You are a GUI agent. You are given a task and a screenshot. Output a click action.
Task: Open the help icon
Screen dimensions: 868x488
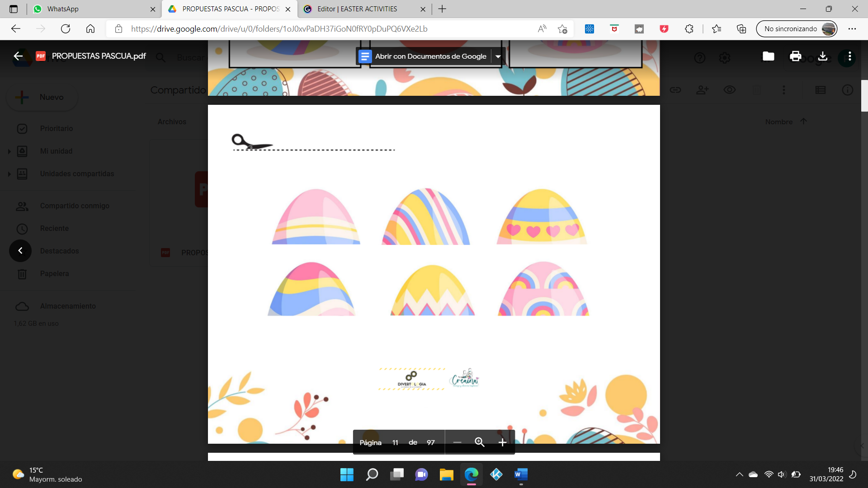pyautogui.click(x=700, y=58)
